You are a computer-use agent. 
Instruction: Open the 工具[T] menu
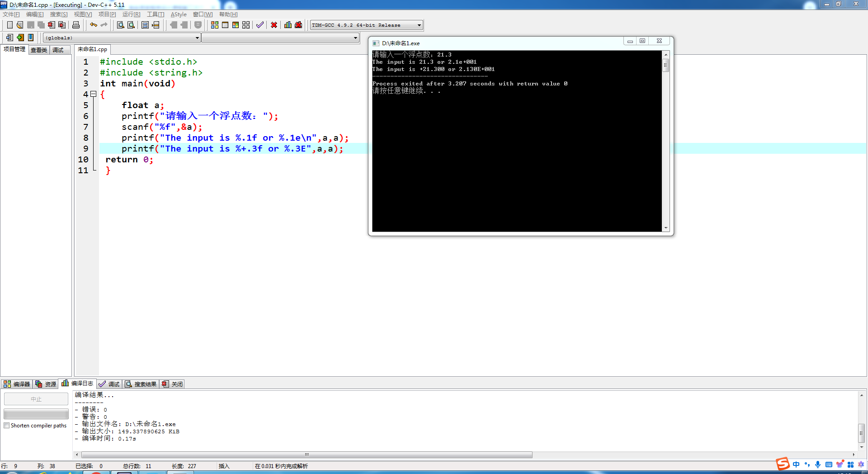pos(156,14)
